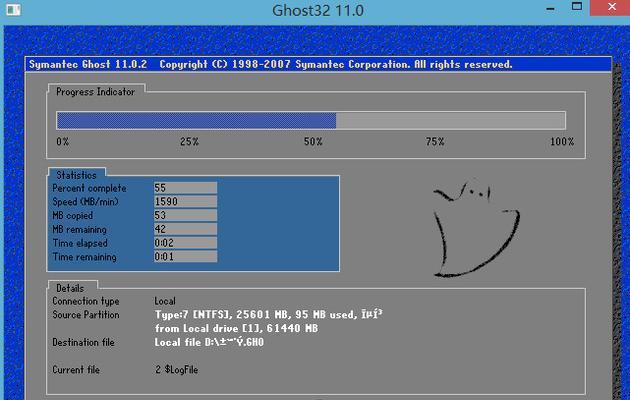Click the 100% progress scale label

tap(562, 141)
